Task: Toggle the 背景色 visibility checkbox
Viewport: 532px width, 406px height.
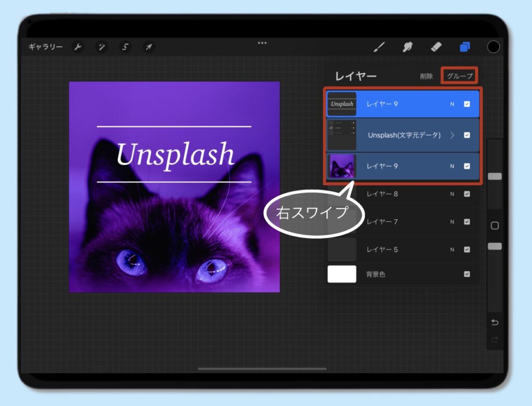Action: [x=467, y=274]
